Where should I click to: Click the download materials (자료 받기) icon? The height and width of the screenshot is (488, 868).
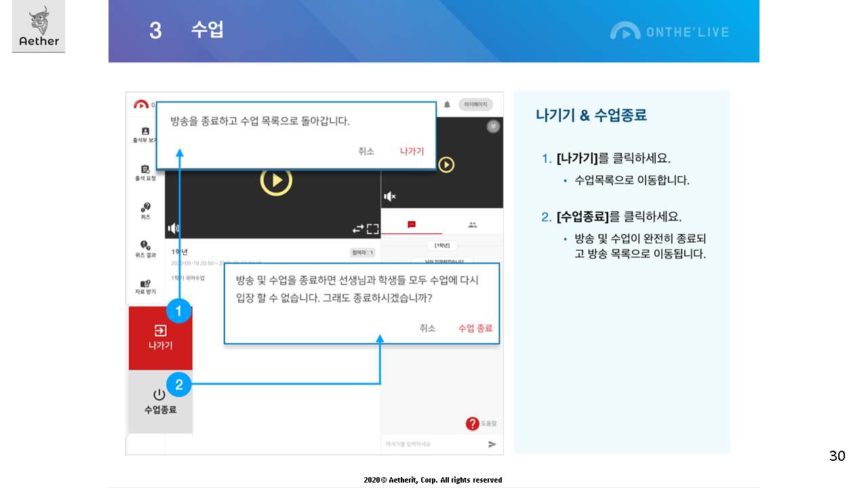click(145, 284)
